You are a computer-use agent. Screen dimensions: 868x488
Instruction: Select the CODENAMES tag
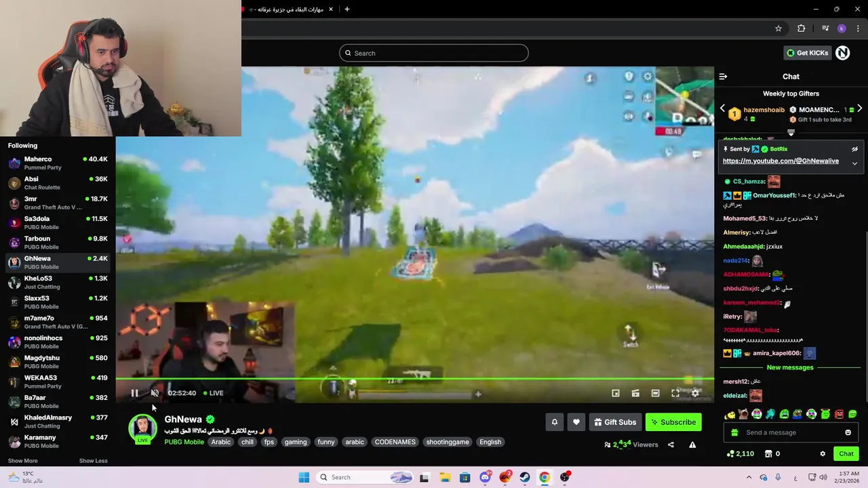pos(395,442)
